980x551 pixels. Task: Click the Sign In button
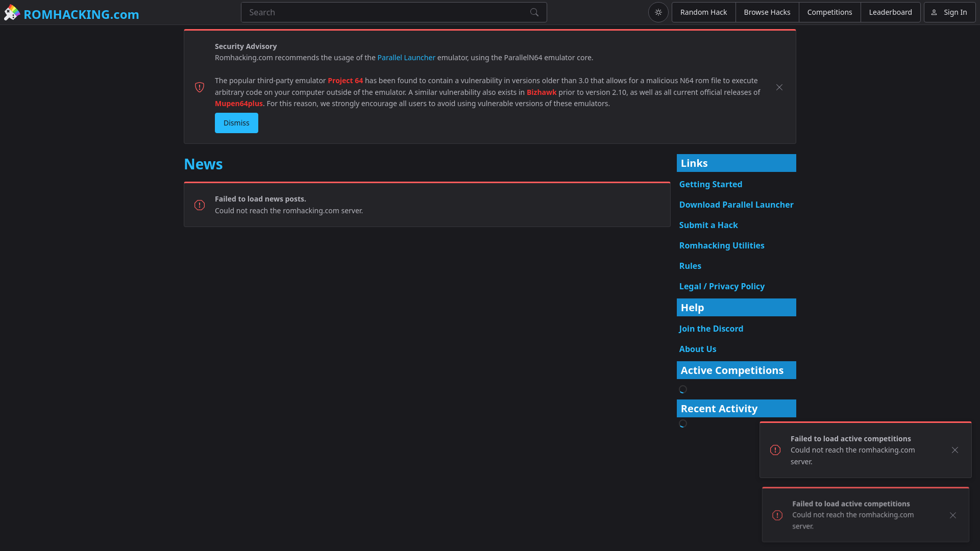(949, 12)
